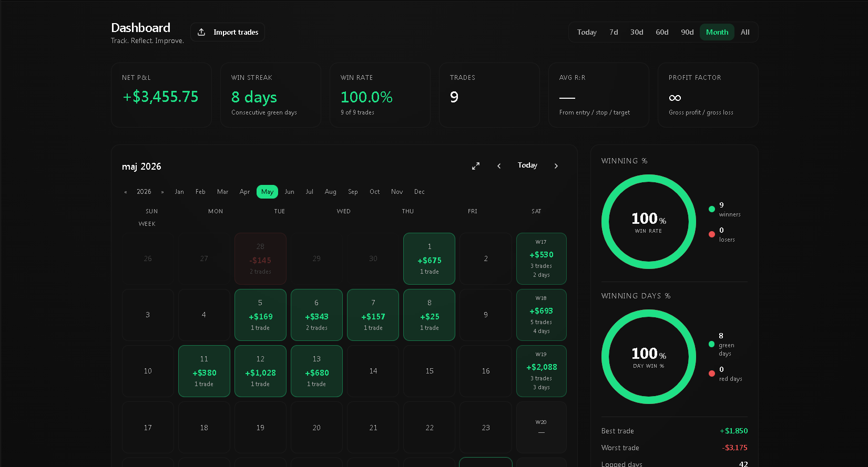868x467 pixels.
Task: Open the April 28 day with -$145
Action: (260, 258)
